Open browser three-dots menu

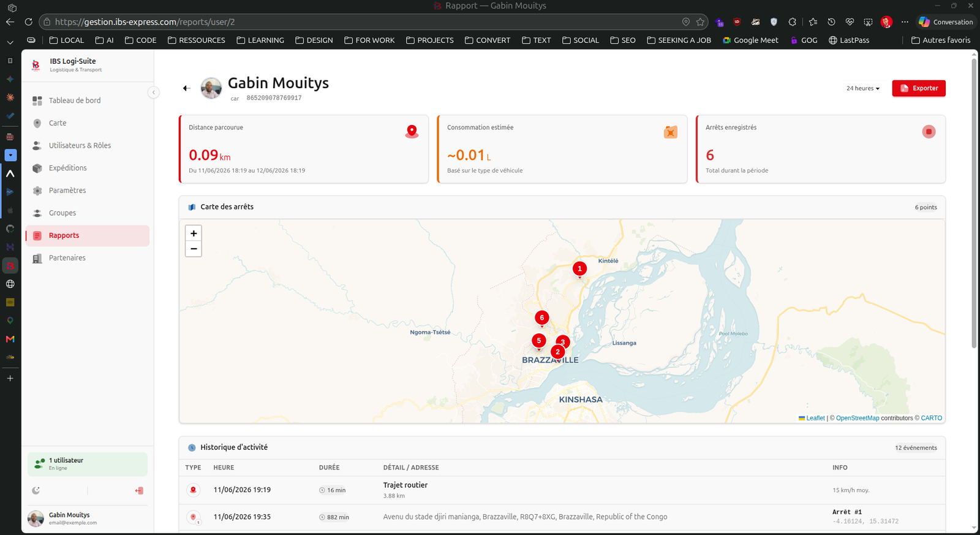pos(905,22)
